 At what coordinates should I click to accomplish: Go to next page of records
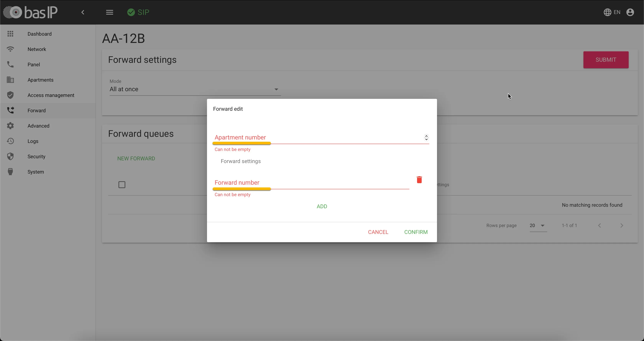pyautogui.click(x=622, y=226)
